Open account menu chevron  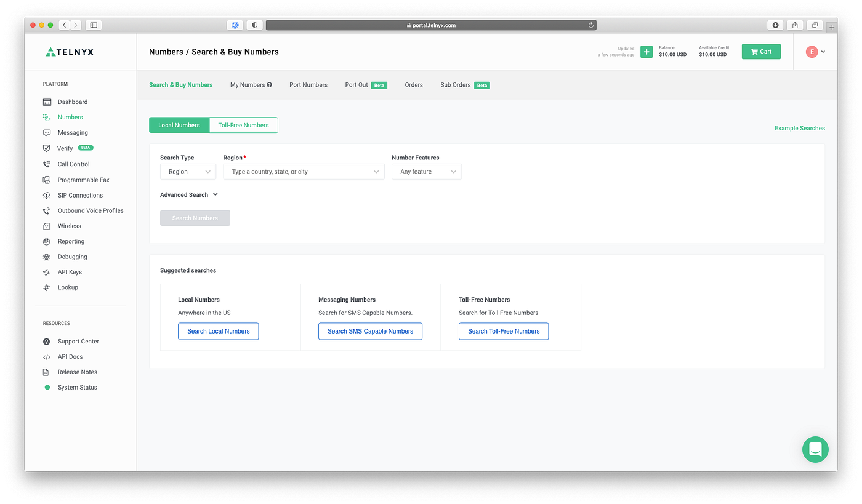coord(823,52)
